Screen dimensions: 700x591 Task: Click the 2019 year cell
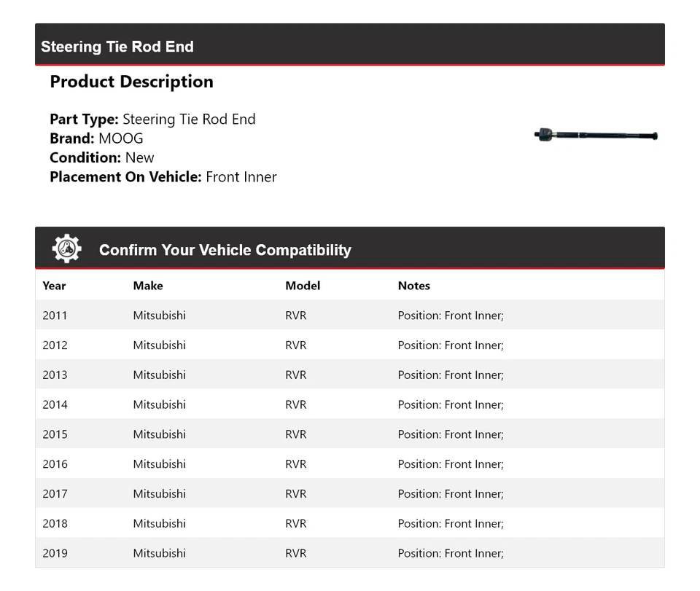coord(55,553)
